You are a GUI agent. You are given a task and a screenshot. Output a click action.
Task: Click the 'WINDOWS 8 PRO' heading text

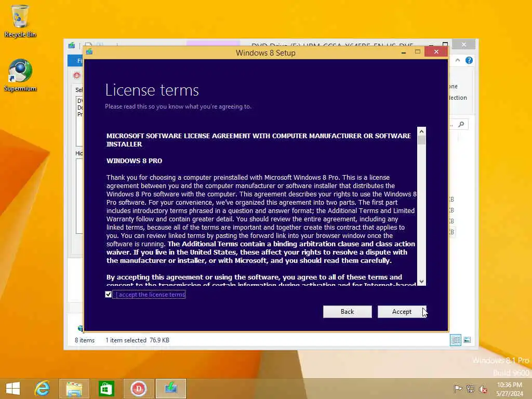point(135,161)
